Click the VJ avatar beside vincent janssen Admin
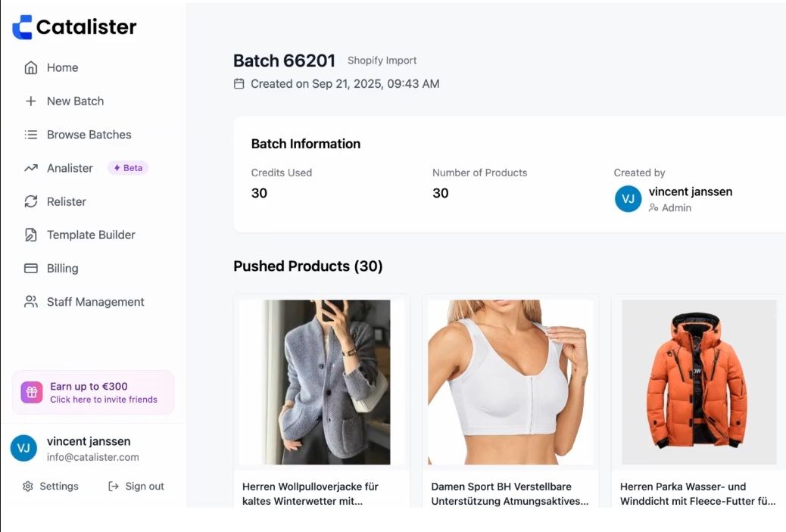This screenshot has width=786, height=532. tap(628, 199)
